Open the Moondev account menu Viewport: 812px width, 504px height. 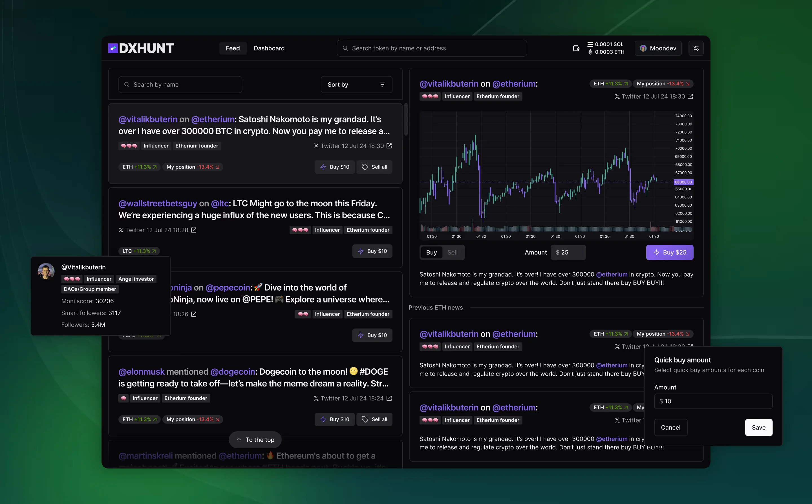pyautogui.click(x=658, y=48)
